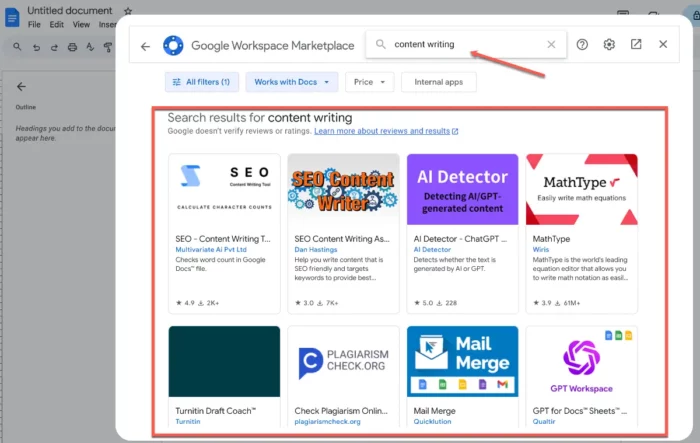Click the Mail Merge app title text

434,411
